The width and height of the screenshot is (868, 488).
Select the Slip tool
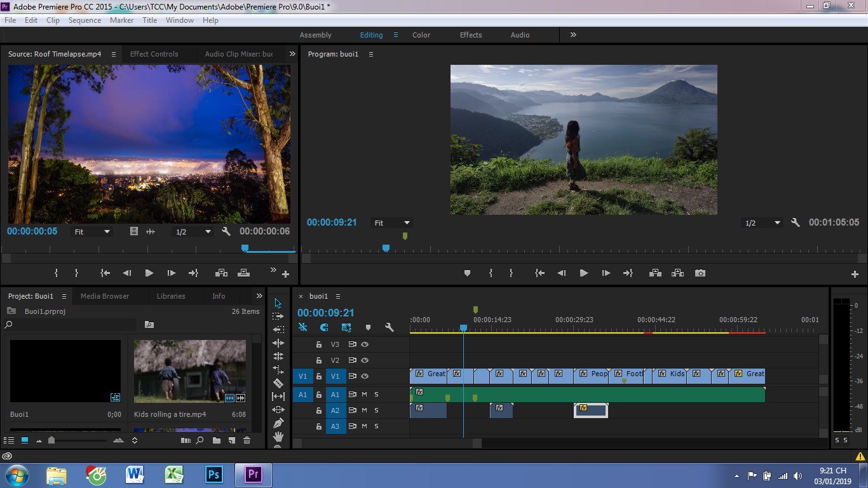pos(278,396)
